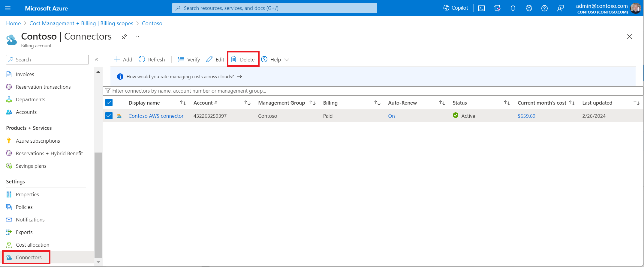Open Copilot in the top bar
The image size is (644, 267).
tap(456, 8)
